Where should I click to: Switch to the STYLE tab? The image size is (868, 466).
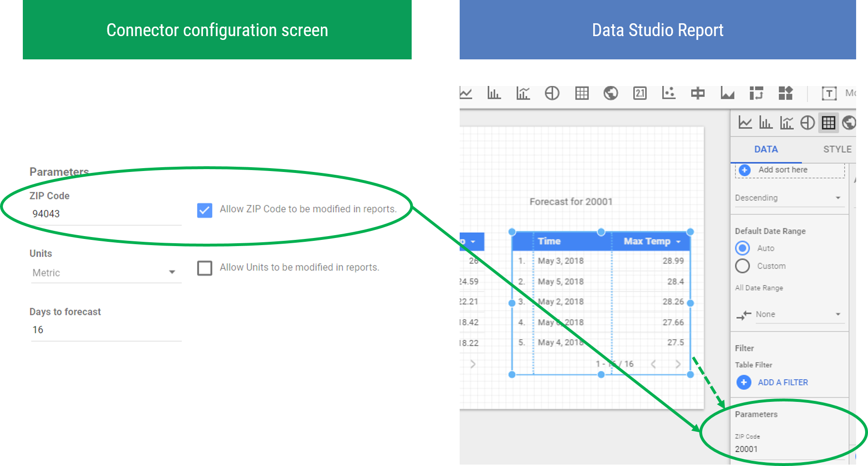836,149
